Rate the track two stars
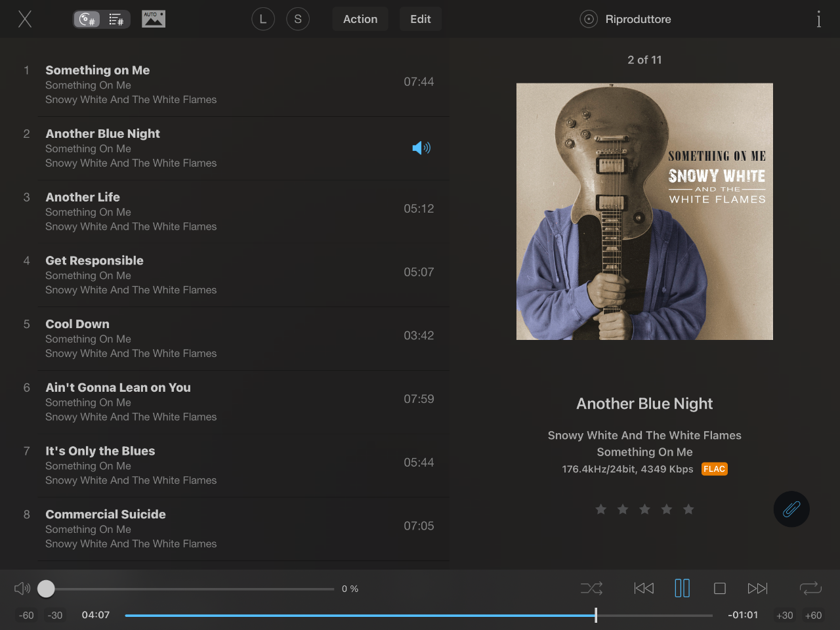Viewport: 840px width, 630px height. point(623,509)
